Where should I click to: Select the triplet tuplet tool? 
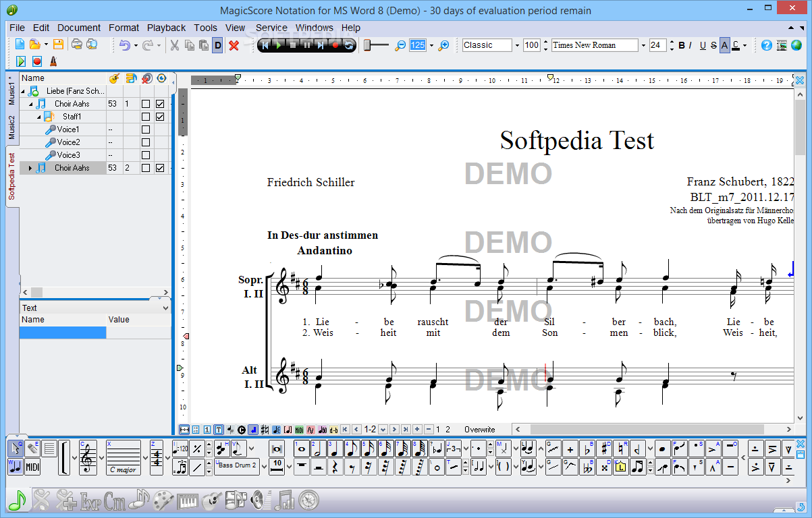click(x=453, y=449)
